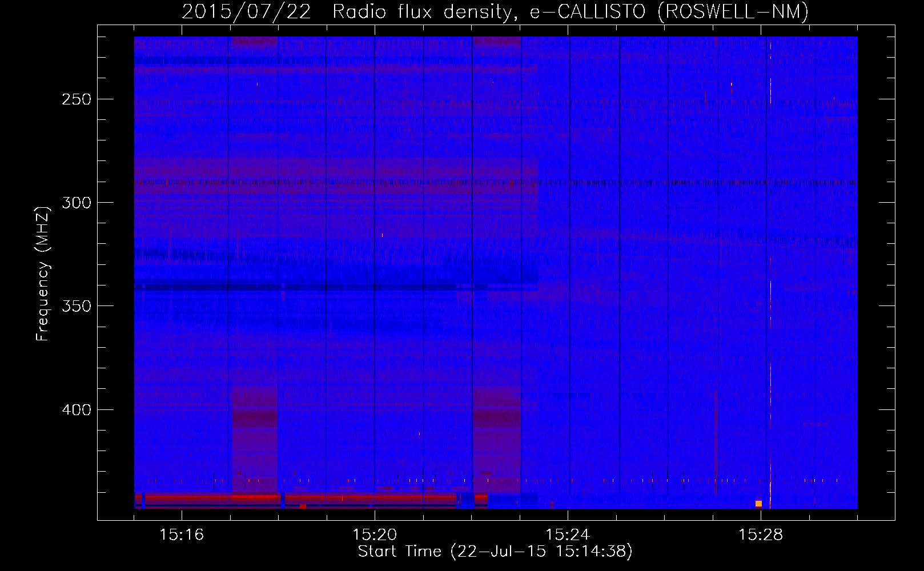Click the 300 frequency tick label
The image size is (924, 571).
point(77,203)
